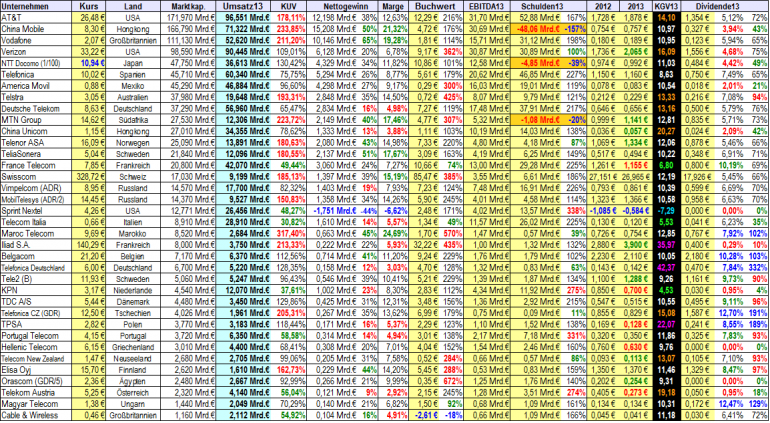Click the Sprint Nextel company cell
This screenshot has width=770, height=423.
pyautogui.click(x=36, y=211)
